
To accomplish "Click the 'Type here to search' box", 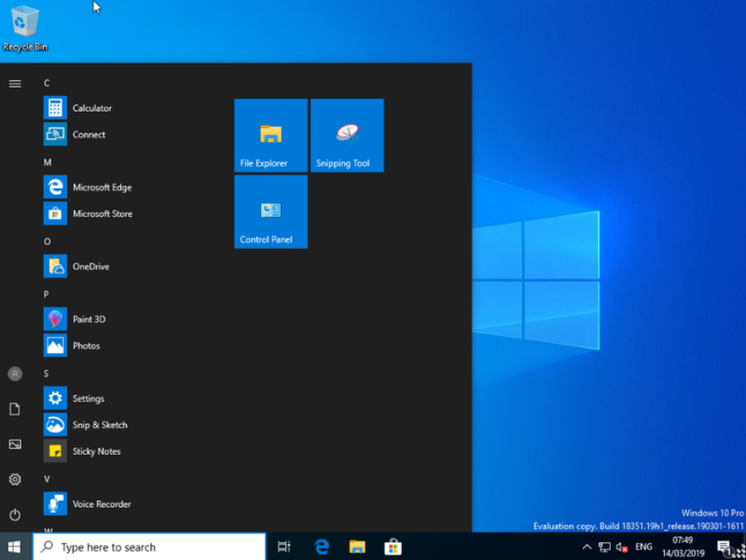I will [149, 548].
